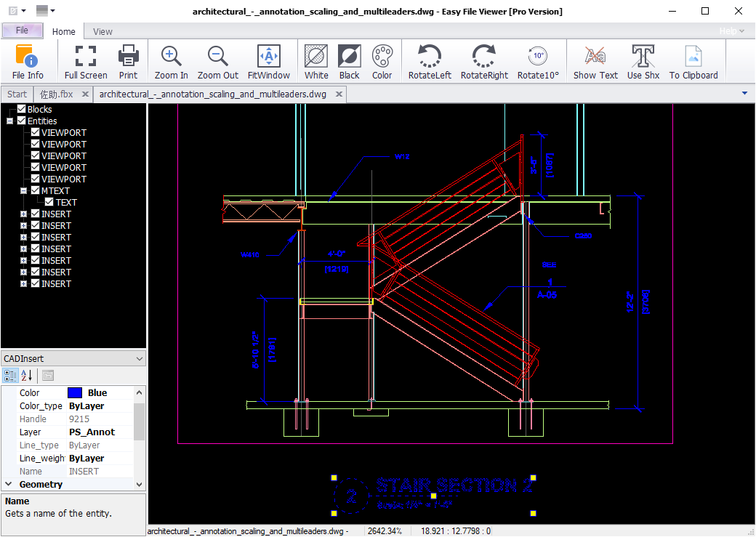Expand the second INSERT node
756x537 pixels.
[x=23, y=225]
